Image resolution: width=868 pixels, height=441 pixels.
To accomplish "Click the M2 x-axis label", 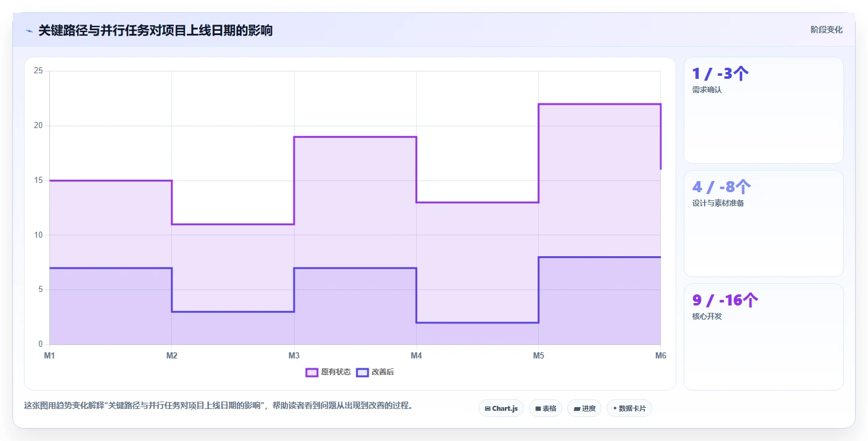I will point(172,356).
